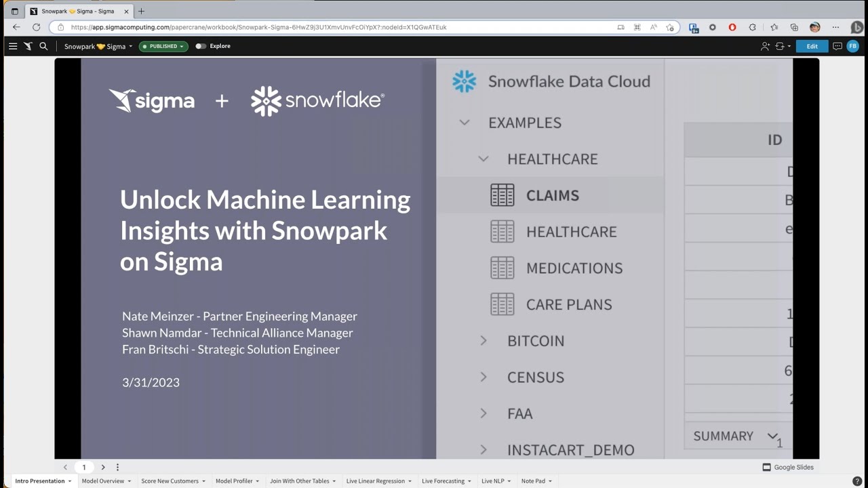Add page to favorites star icon
The width and height of the screenshot is (868, 488).
click(x=670, y=27)
